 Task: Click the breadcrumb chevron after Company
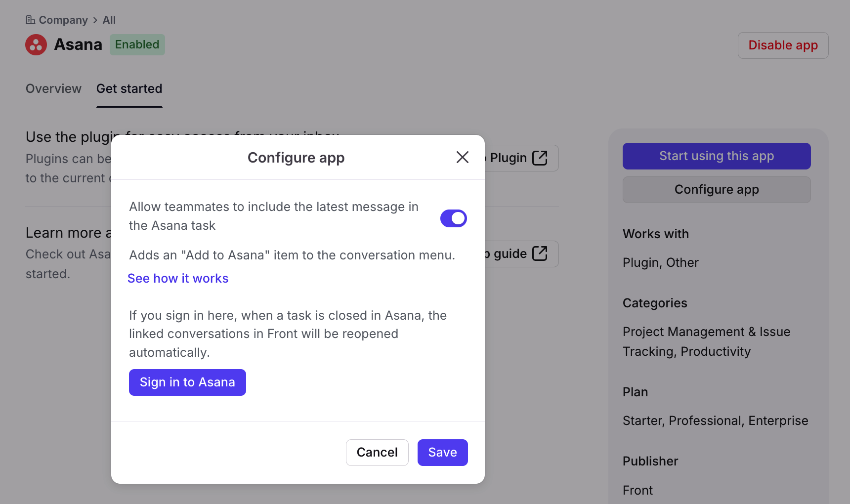coord(95,20)
